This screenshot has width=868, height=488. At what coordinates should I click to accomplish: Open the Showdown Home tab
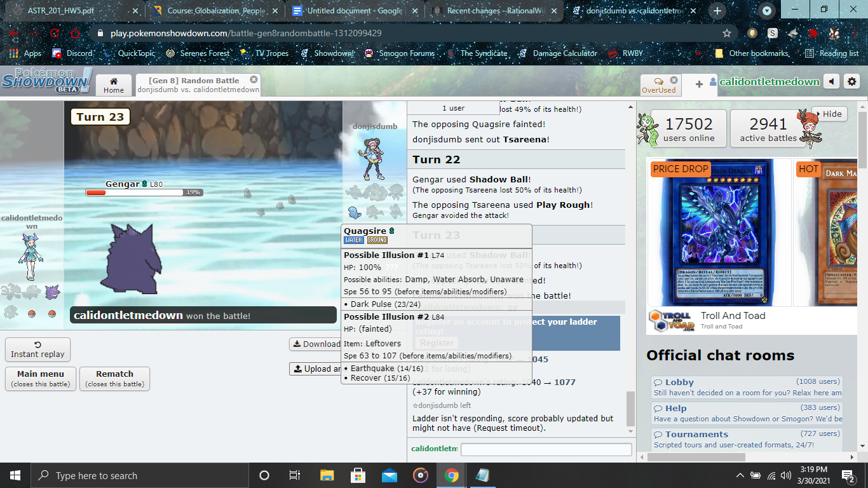[x=114, y=85]
